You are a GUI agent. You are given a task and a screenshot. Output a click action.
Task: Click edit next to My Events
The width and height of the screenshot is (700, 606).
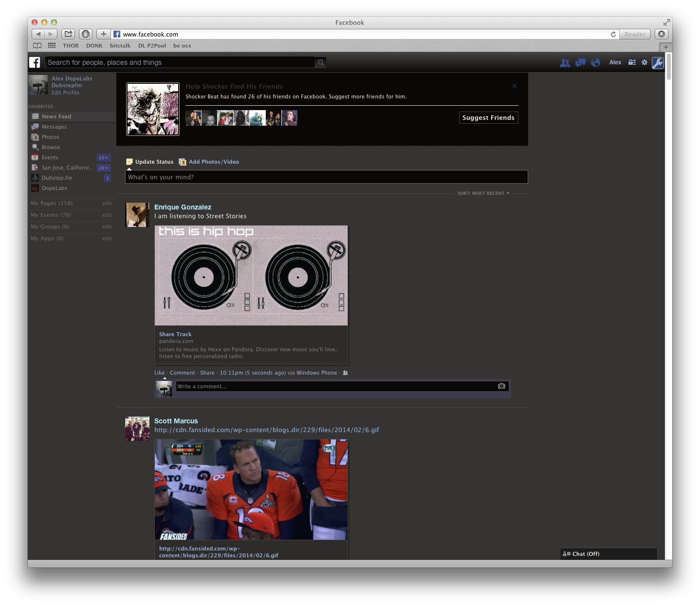107,215
